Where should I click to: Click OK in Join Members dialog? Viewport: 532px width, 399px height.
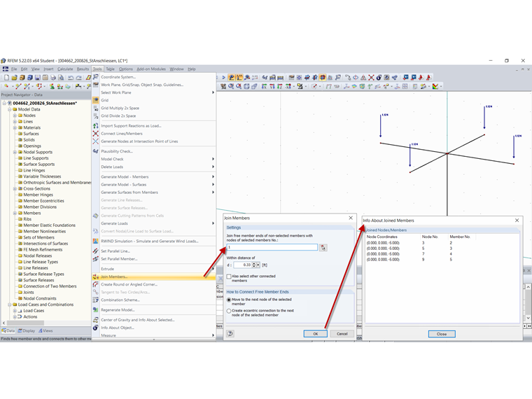316,334
